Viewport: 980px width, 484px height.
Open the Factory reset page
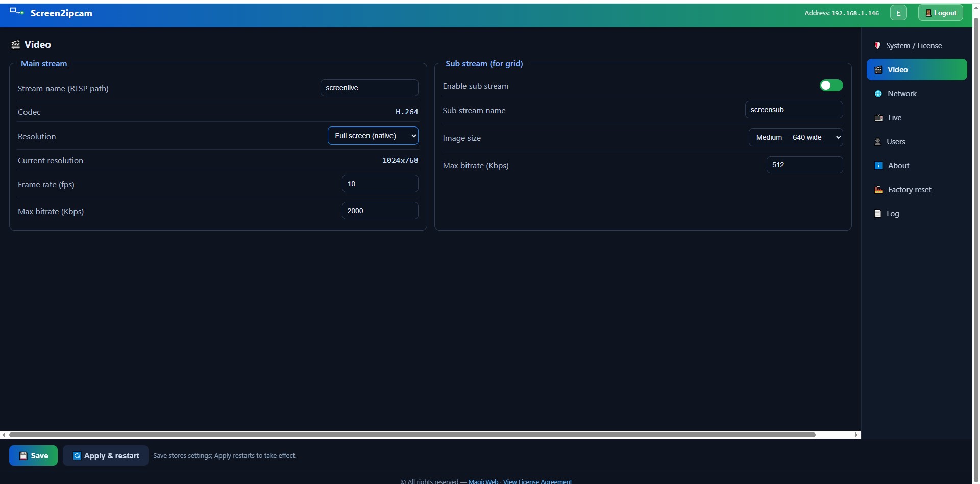point(917,190)
